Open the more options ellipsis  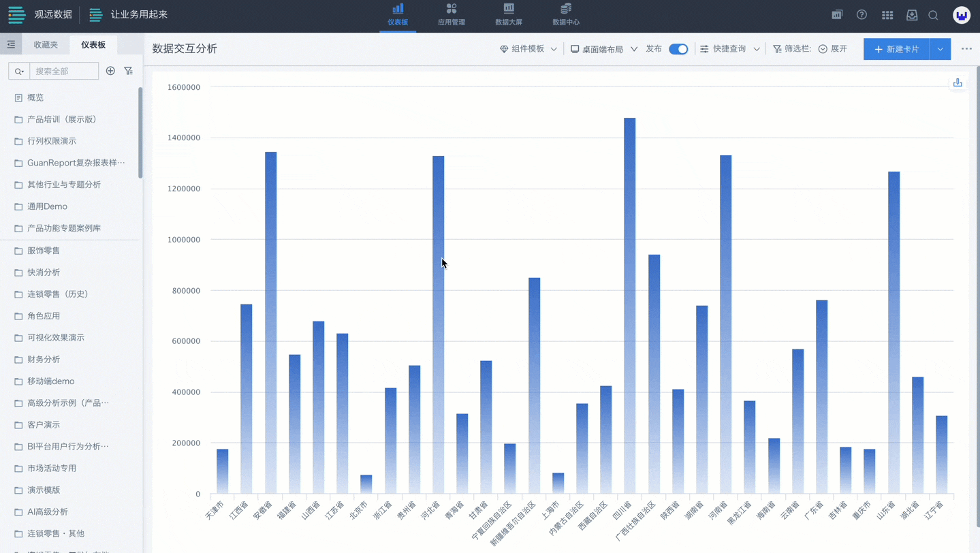[966, 49]
